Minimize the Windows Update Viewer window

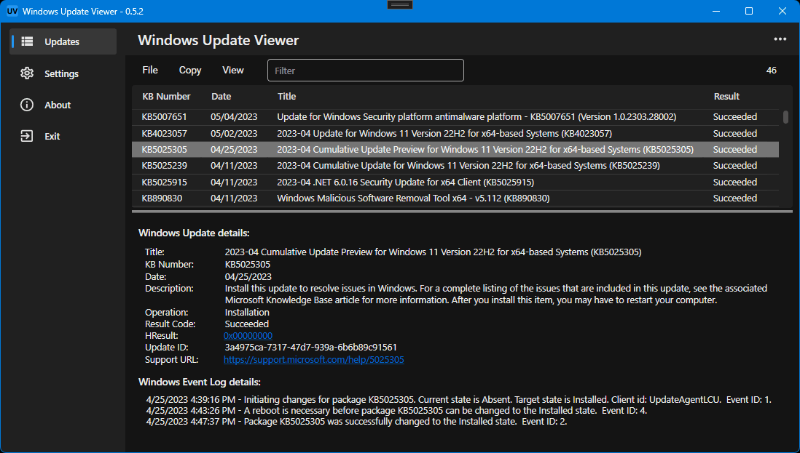pyautogui.click(x=716, y=11)
